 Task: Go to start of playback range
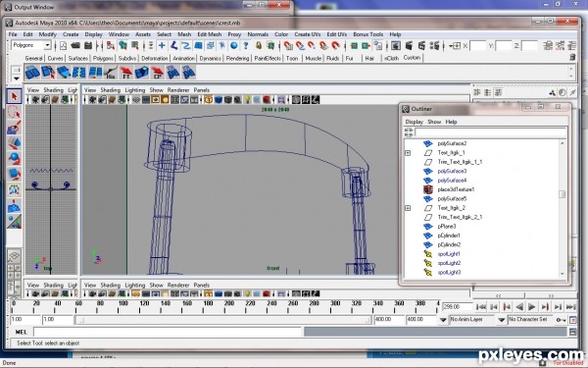[x=481, y=307]
